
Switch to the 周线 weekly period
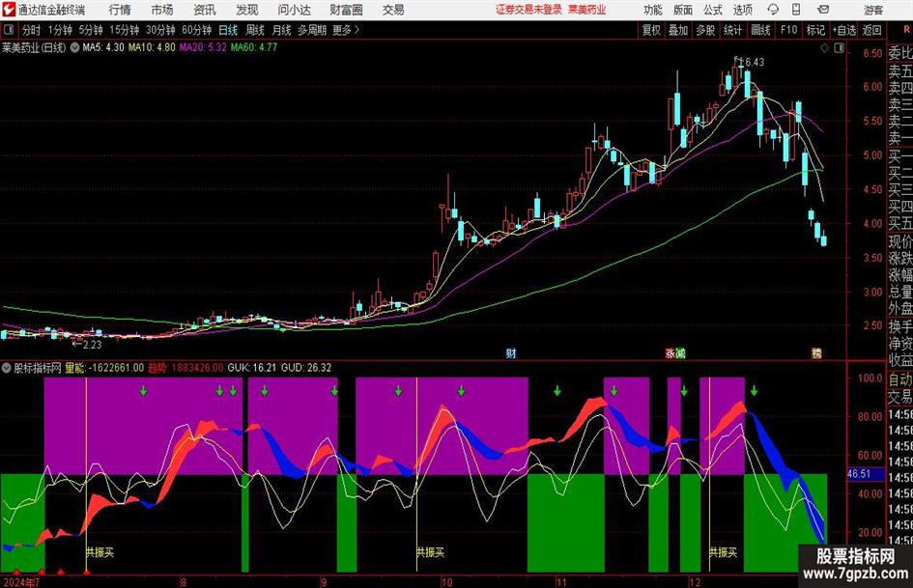(255, 30)
